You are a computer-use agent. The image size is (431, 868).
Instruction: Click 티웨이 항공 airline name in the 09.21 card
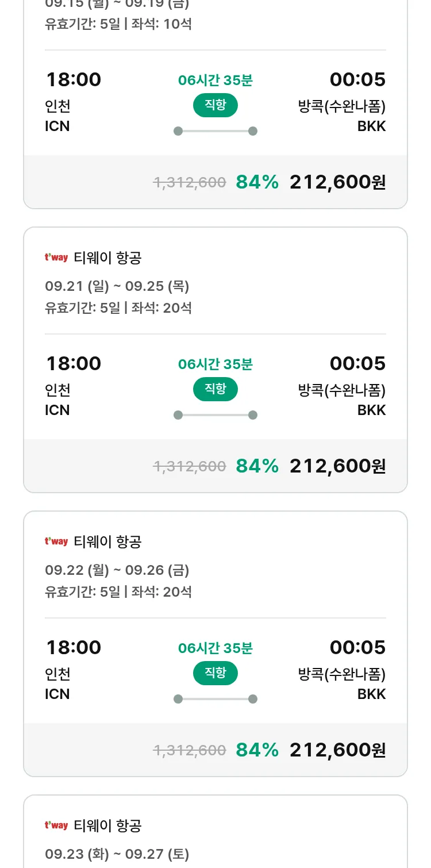(x=107, y=258)
